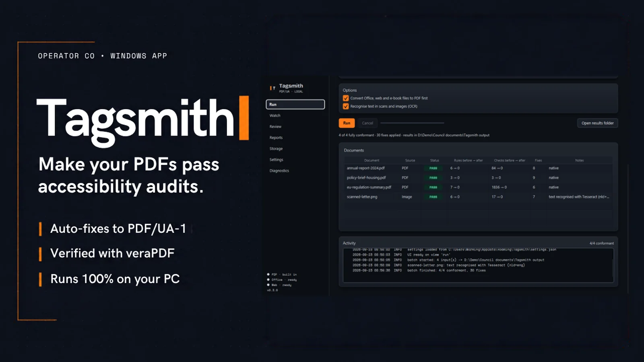Click the 1836 → 0 checks value
This screenshot has height=362, width=644.
click(499, 187)
